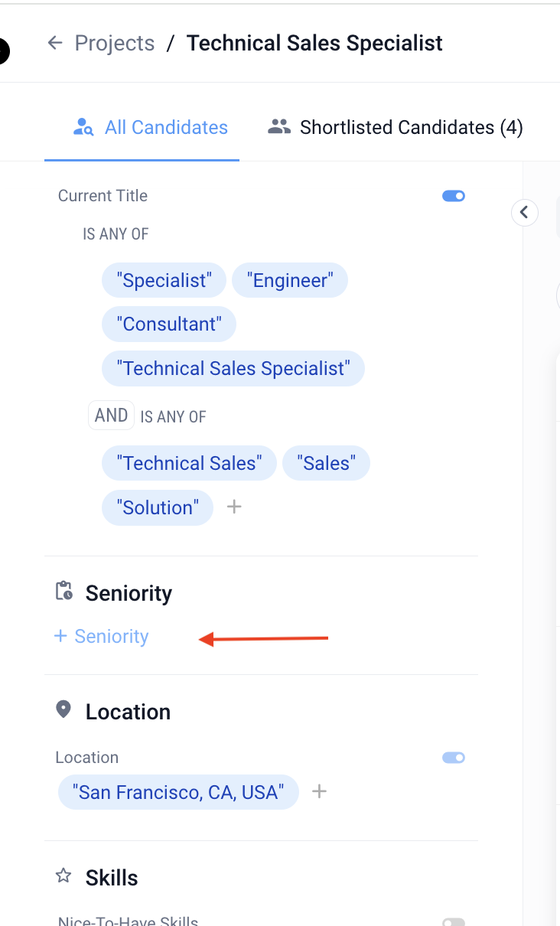The width and height of the screenshot is (560, 926).
Task: Collapse the filter panel with chevron button
Action: (x=524, y=212)
